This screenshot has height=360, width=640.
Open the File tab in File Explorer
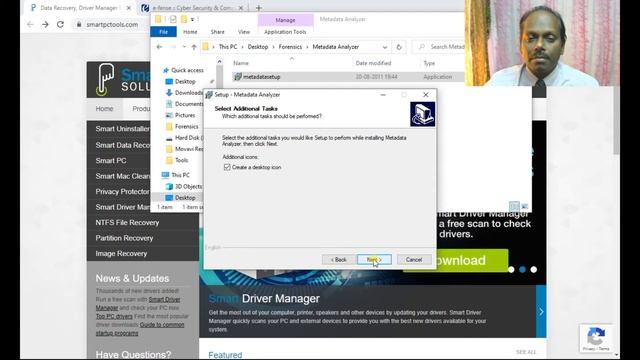pos(163,32)
